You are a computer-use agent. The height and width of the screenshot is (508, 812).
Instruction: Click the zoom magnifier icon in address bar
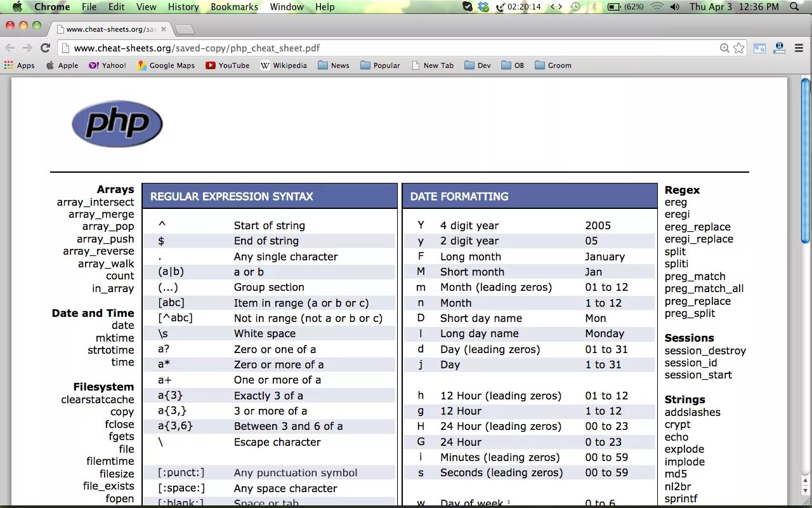click(724, 48)
